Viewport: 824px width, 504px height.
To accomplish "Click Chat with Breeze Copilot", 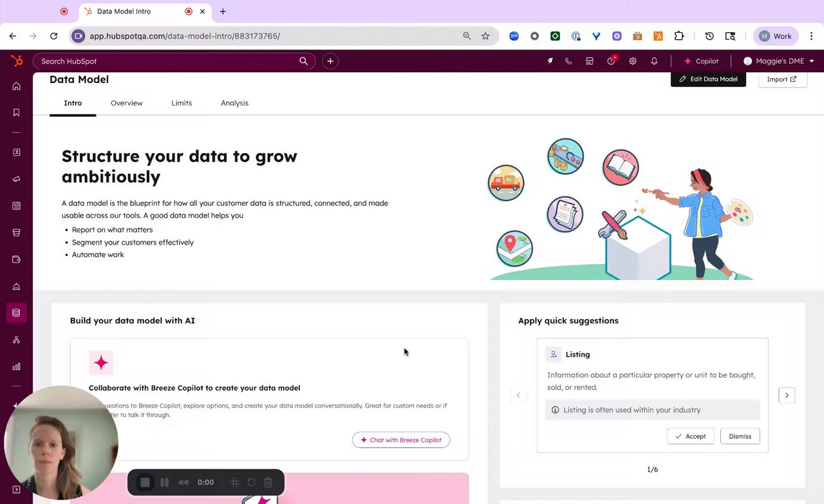I will (x=401, y=440).
